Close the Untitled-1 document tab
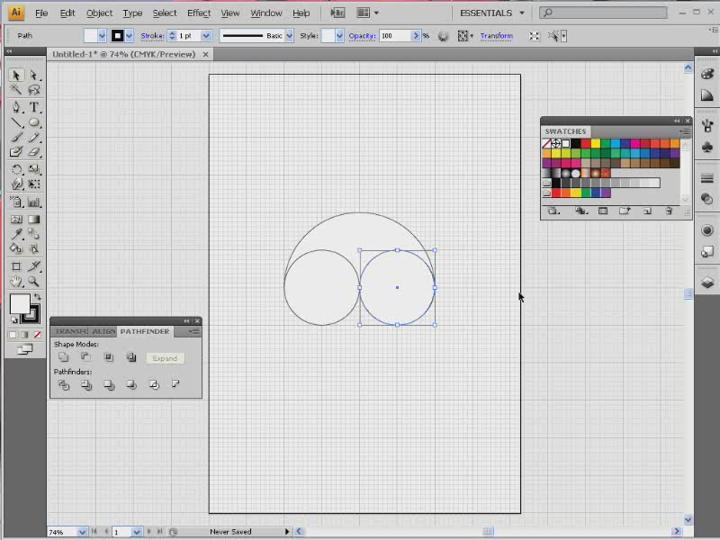The height and width of the screenshot is (540, 720). (206, 54)
